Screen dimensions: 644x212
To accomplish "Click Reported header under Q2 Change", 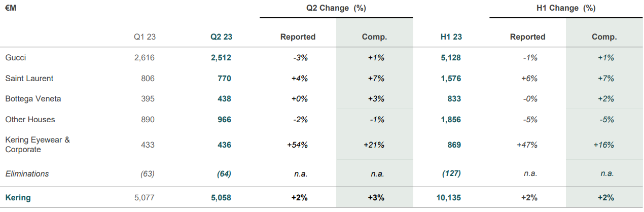I will (298, 37).
